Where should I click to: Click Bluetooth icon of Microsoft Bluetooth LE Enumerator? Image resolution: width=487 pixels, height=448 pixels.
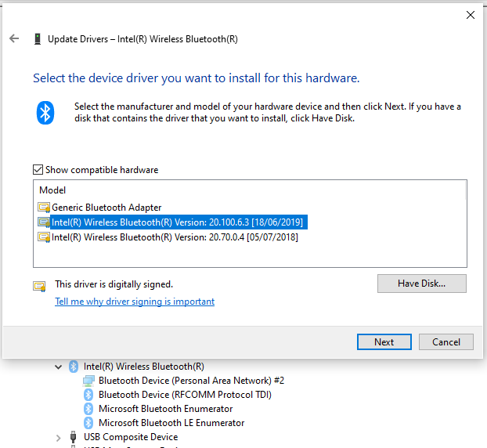point(88,422)
